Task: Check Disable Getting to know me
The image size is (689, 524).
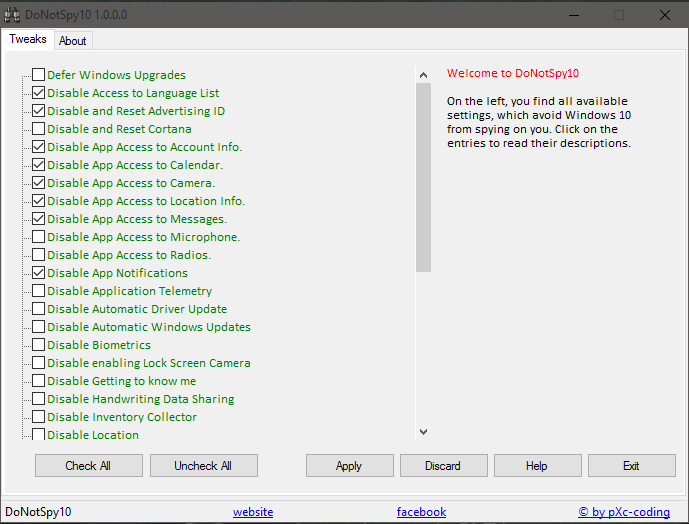Action: pos(39,381)
